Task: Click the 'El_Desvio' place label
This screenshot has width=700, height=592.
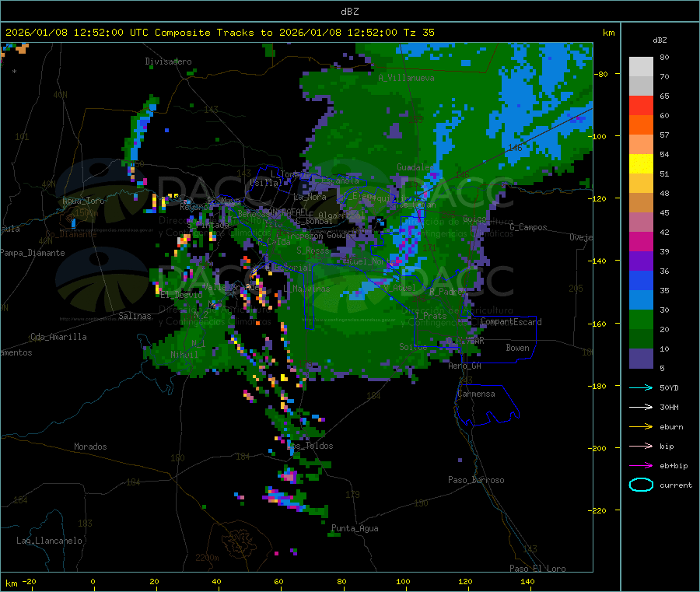Action: coord(181,295)
